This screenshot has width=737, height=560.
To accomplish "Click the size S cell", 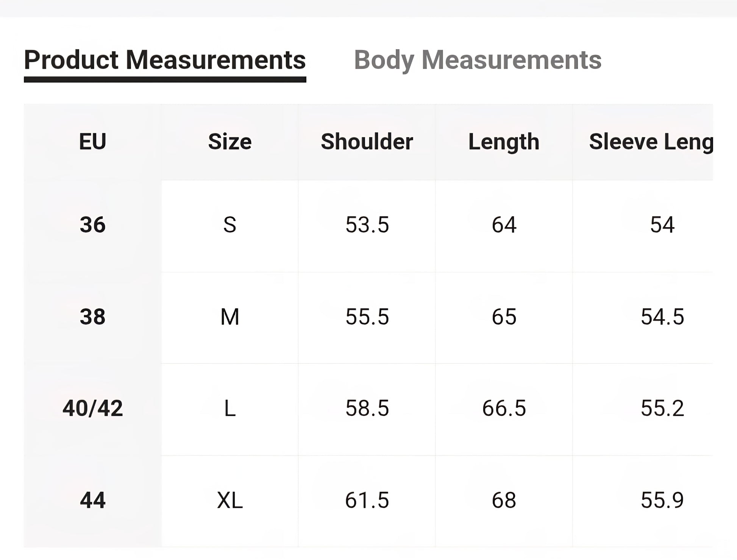I will click(x=230, y=225).
